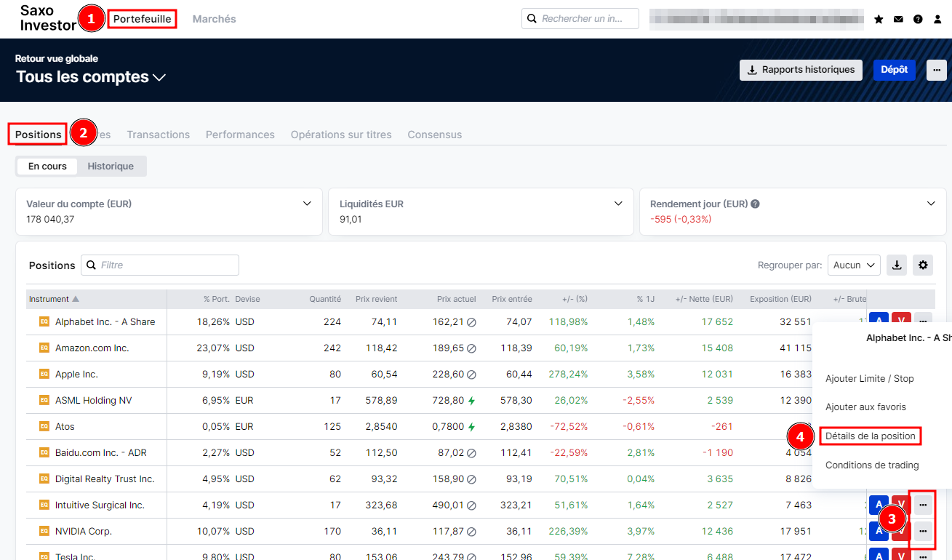Open the Apple Inc. instrument
Viewport: 952px width, 560px height.
coord(76,375)
